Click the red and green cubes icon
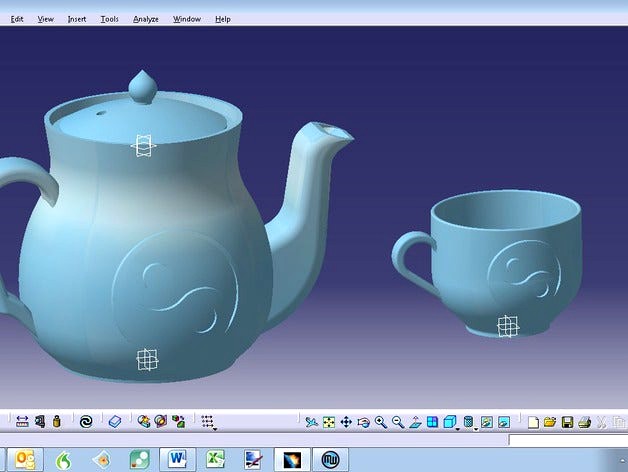This screenshot has height=472, width=628. [x=178, y=422]
